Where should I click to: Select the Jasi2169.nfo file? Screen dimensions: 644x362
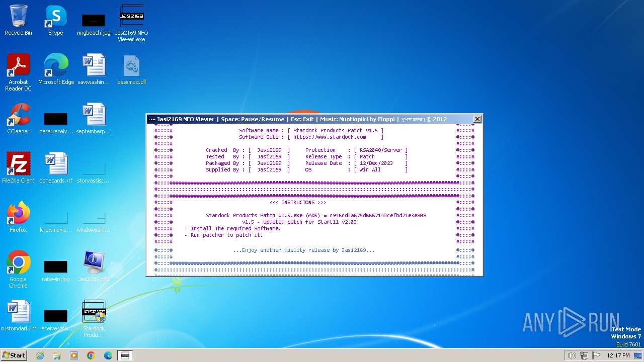(x=94, y=266)
